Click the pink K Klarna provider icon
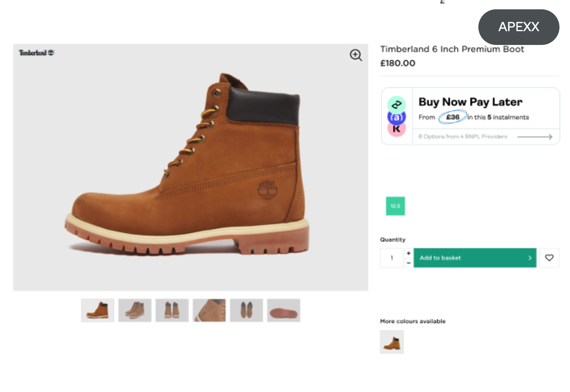 point(396,129)
